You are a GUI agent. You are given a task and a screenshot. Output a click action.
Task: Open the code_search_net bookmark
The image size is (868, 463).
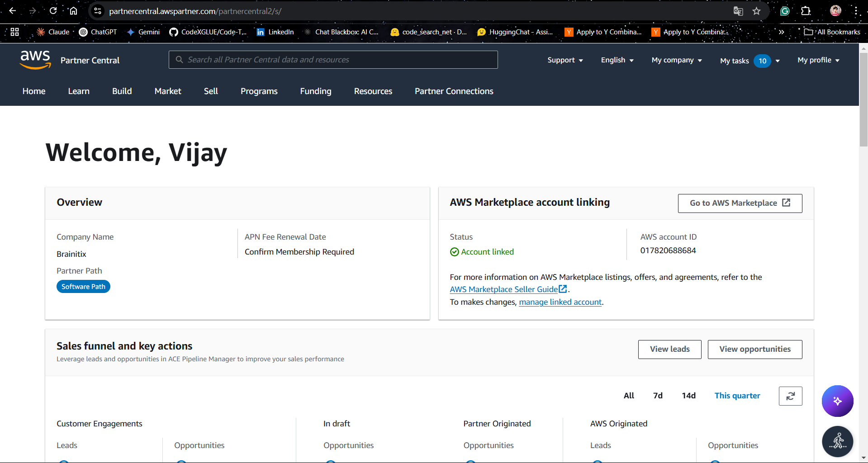(429, 32)
